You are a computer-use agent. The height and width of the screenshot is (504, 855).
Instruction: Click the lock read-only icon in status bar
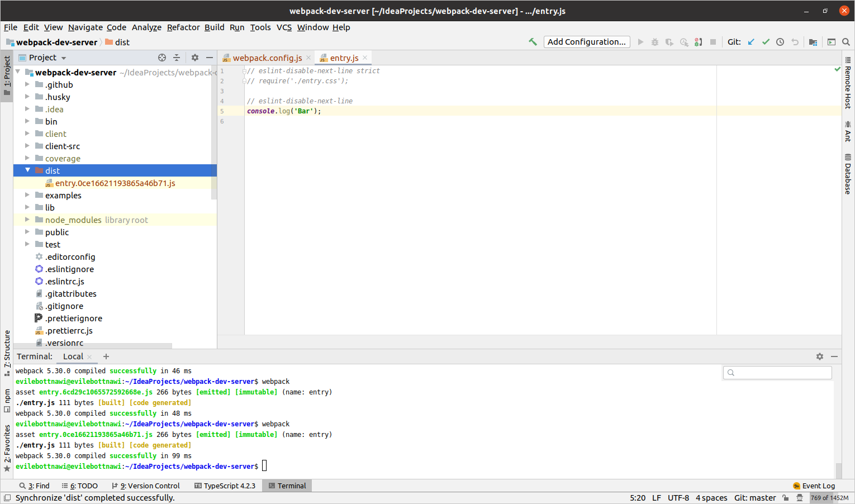coord(786,498)
